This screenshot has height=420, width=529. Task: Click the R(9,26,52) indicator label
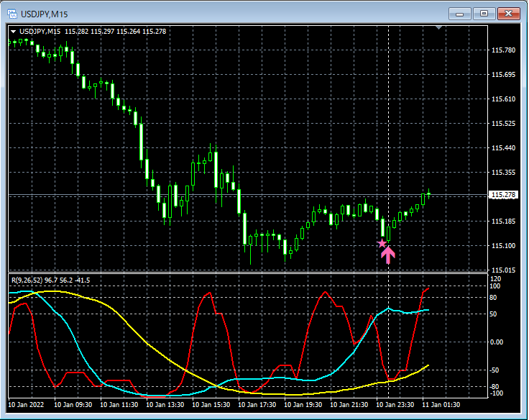(x=50, y=280)
